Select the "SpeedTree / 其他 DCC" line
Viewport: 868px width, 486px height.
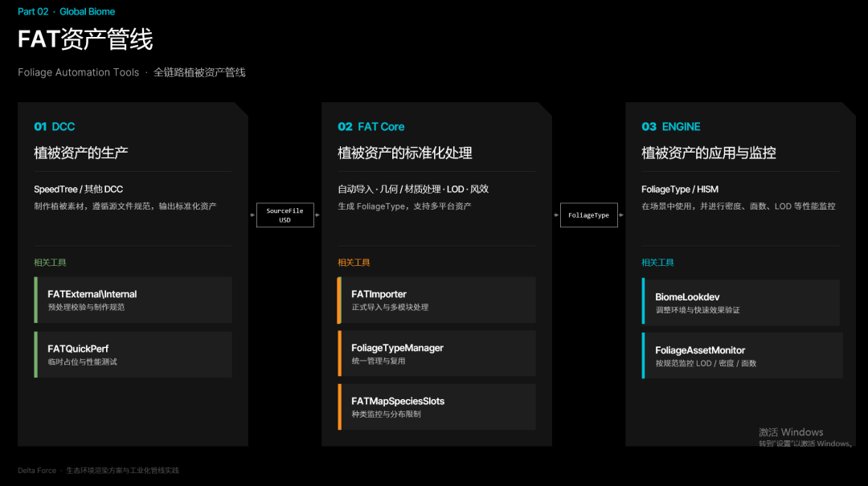[x=78, y=190]
